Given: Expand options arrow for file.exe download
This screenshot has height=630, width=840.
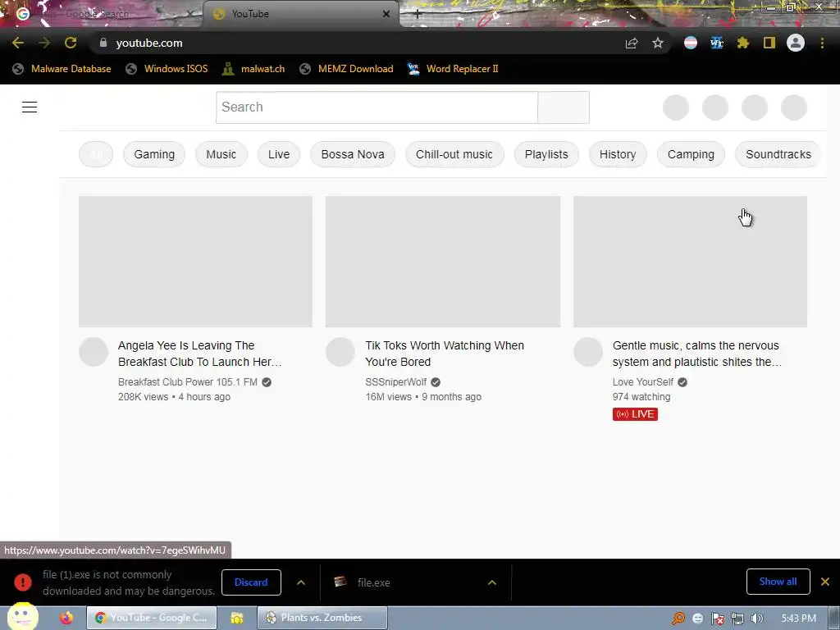Looking at the screenshot, I should pos(492,582).
